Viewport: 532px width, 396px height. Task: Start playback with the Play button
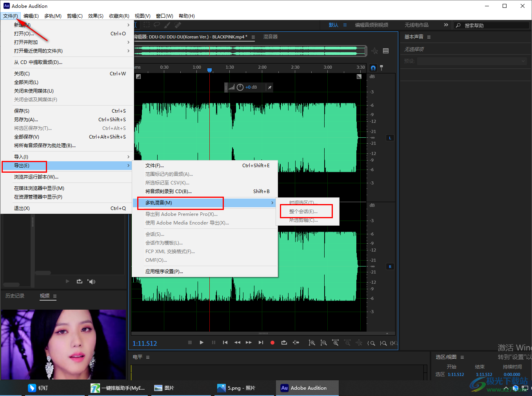click(x=202, y=343)
